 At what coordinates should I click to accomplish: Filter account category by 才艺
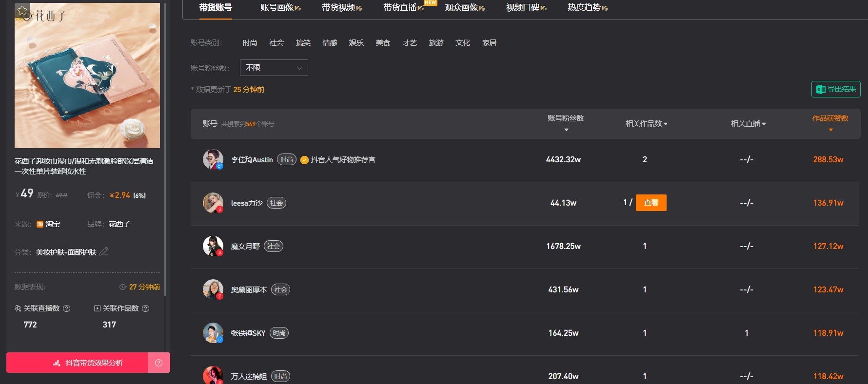click(x=410, y=43)
